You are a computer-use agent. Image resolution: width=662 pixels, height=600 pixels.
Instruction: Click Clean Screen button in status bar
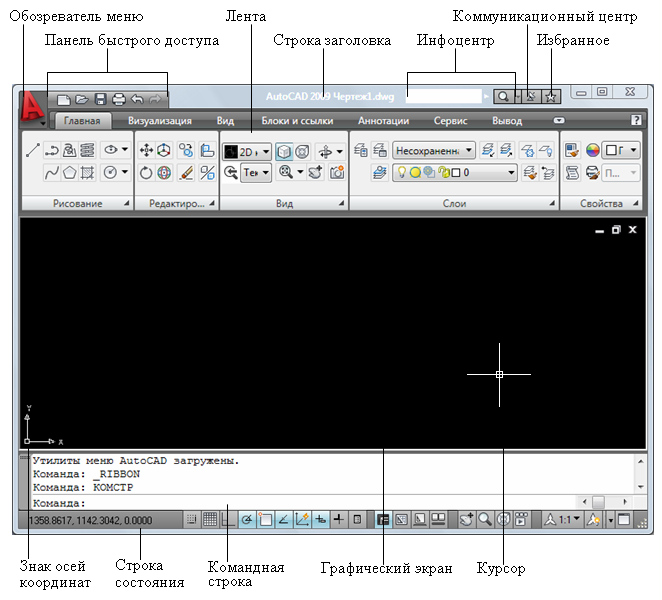click(x=624, y=519)
